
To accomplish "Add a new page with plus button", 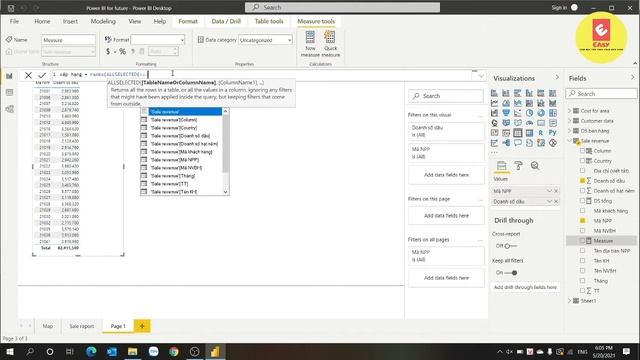I will 142,326.
